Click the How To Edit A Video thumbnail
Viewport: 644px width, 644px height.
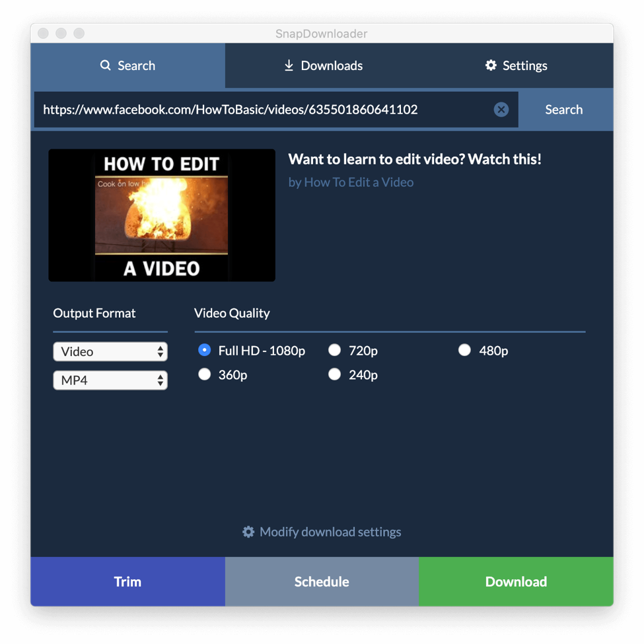(x=162, y=215)
